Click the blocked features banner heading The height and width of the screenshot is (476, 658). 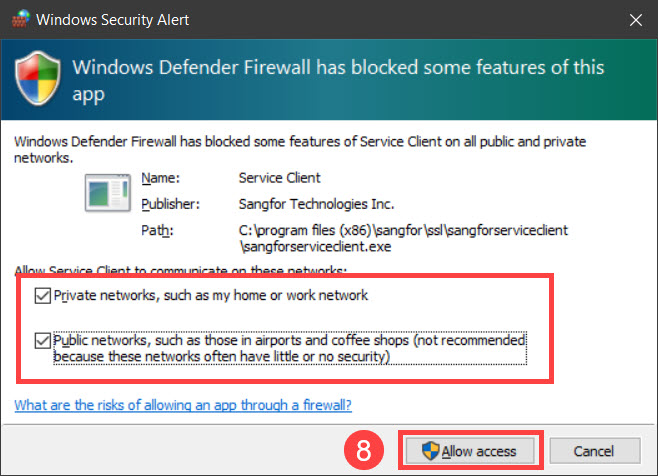[x=338, y=80]
